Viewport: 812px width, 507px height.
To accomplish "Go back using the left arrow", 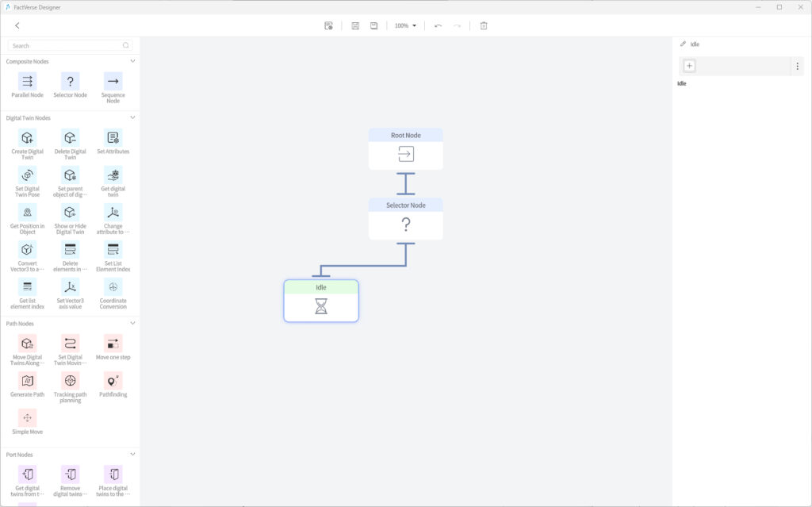I will pyautogui.click(x=17, y=25).
